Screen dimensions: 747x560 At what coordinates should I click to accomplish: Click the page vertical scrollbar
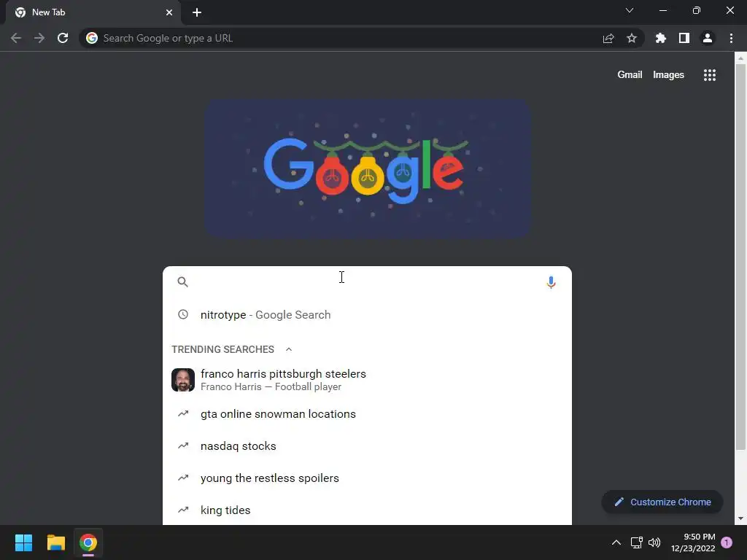(x=740, y=257)
